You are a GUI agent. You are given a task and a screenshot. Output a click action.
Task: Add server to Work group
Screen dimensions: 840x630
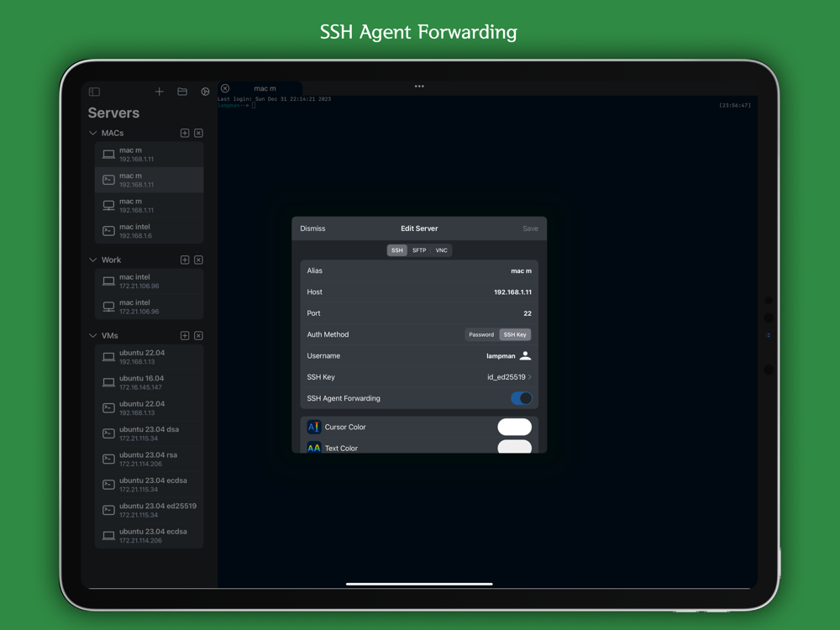click(x=185, y=260)
